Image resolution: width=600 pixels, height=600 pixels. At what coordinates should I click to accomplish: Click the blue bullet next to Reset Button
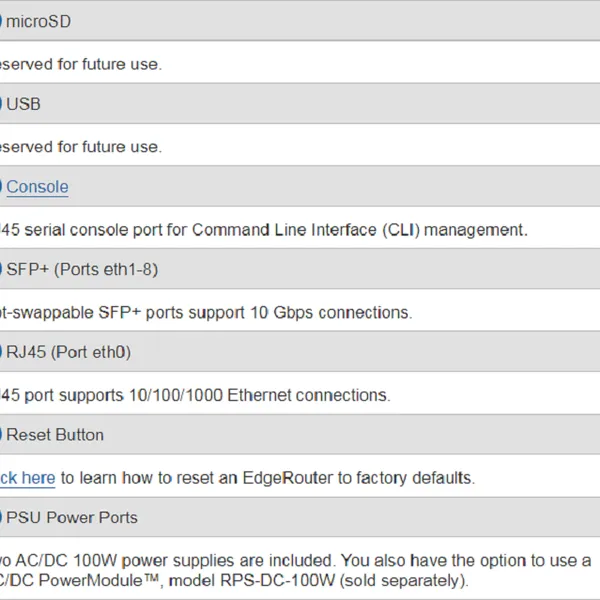coord(1,435)
